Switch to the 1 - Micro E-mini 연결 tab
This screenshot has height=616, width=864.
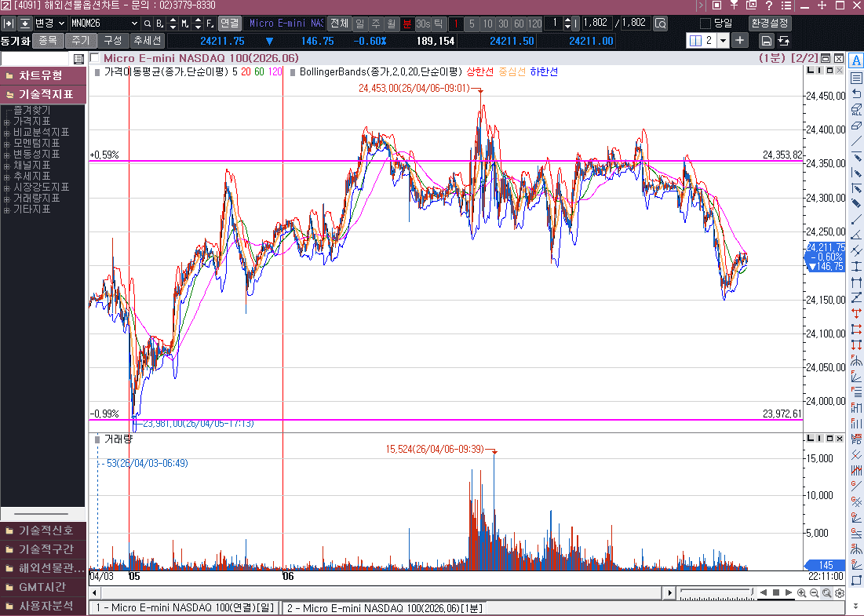[x=184, y=608]
